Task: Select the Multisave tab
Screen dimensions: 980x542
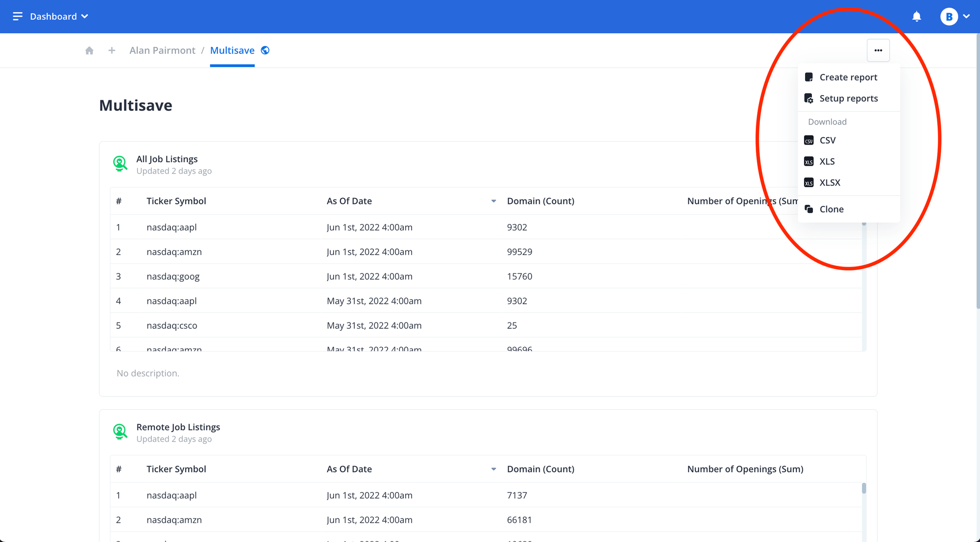Action: 232,50
